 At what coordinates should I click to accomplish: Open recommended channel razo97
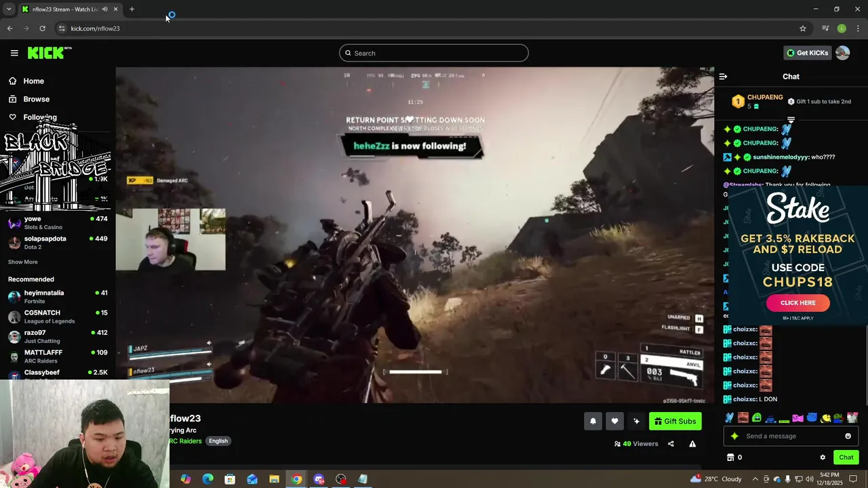[x=58, y=336]
